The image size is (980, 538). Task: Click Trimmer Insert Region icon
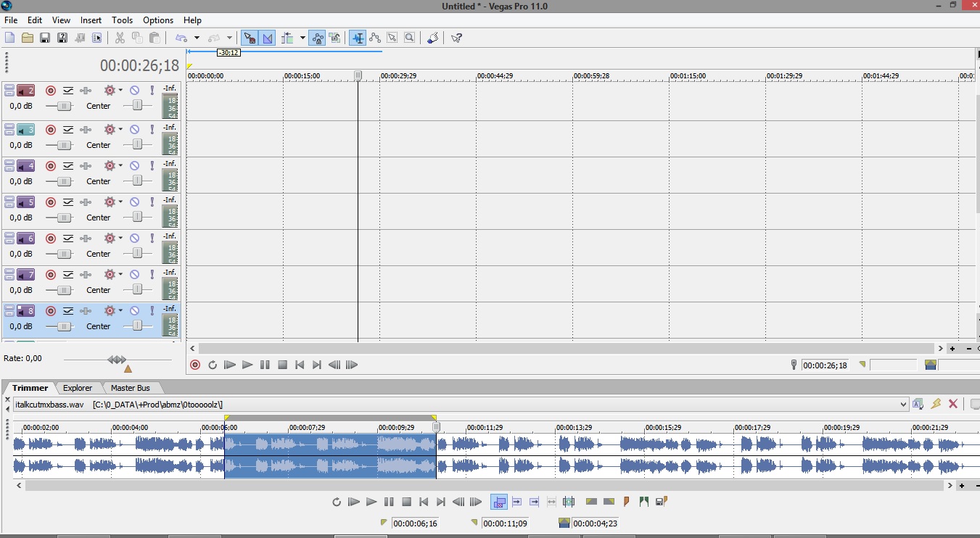(x=643, y=501)
